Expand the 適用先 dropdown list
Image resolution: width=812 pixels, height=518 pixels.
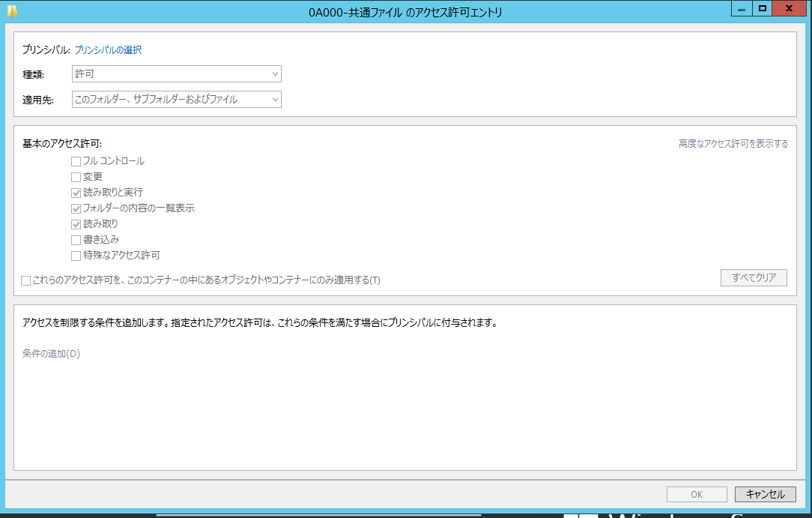pos(176,99)
